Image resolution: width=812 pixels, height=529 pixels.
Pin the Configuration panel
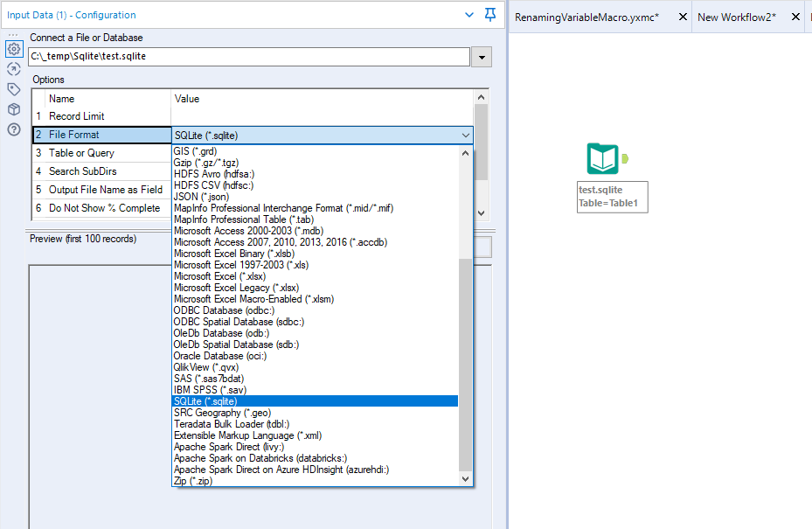(x=489, y=15)
